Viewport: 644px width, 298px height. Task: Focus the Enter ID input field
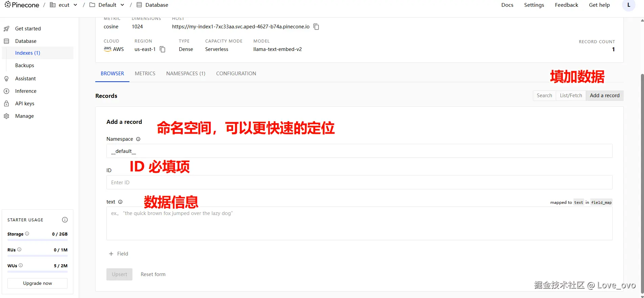click(359, 182)
